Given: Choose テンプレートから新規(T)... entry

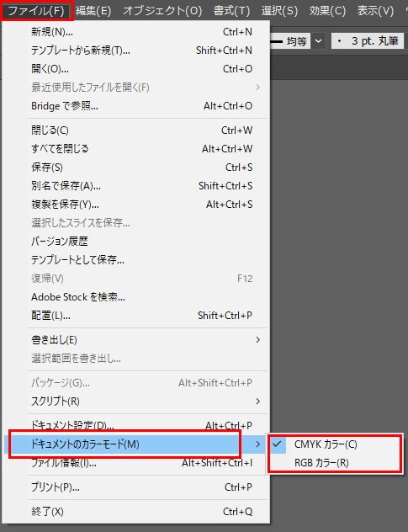Looking at the screenshot, I should (x=137, y=51).
